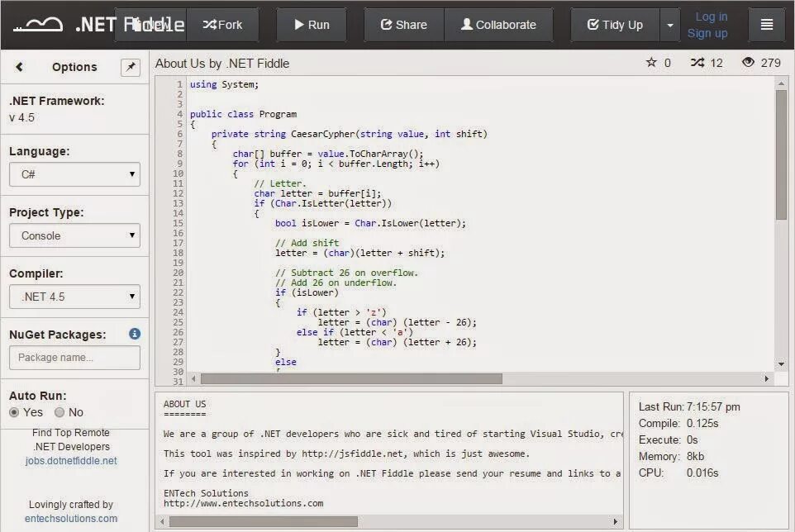This screenshot has width=795, height=532.
Task: Open jobs.dotnetfiddle.net link
Action: point(71,461)
